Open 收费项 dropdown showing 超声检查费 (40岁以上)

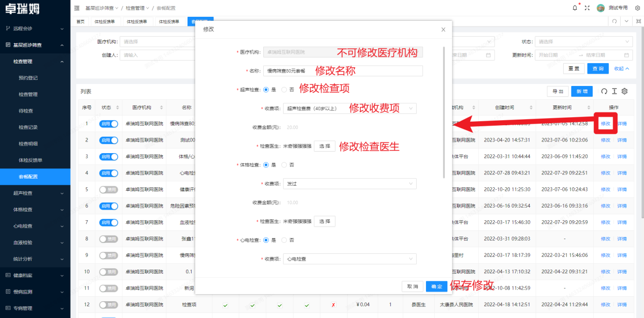pyautogui.click(x=350, y=108)
